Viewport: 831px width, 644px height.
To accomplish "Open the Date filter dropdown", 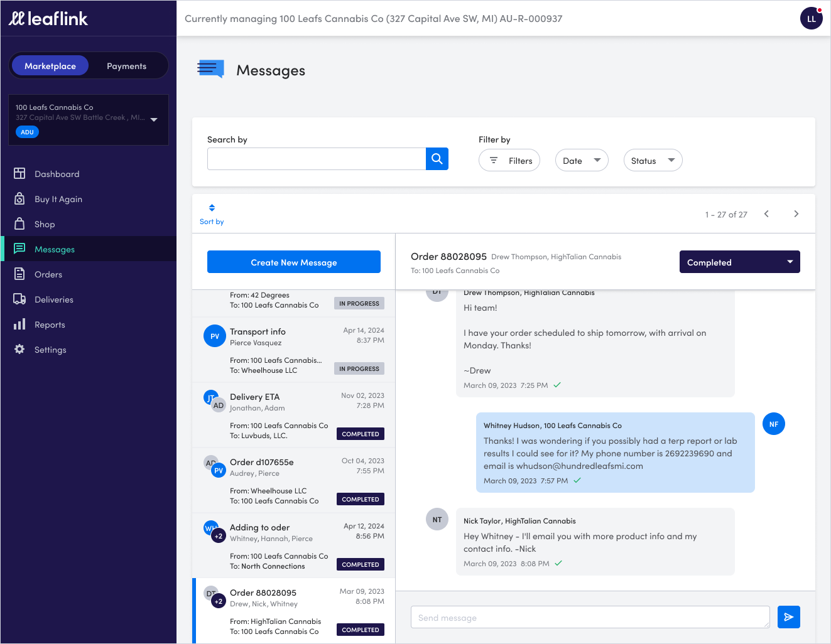I will coord(582,160).
